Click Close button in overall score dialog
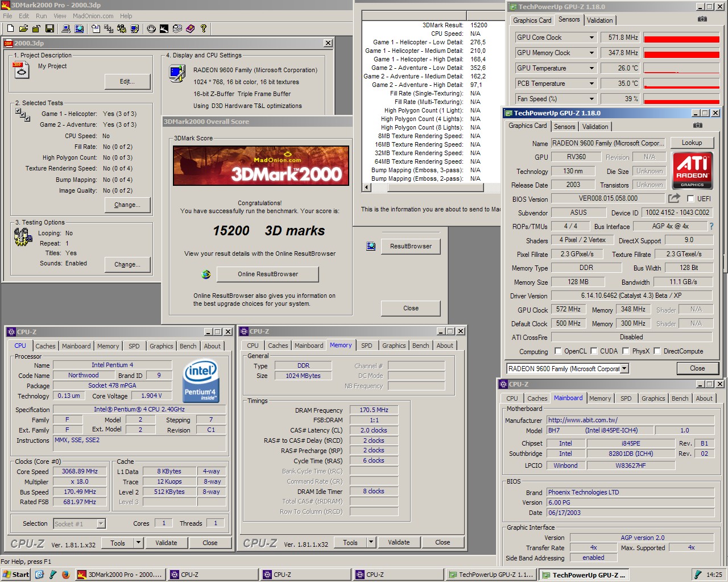Screen dimensions: 728x582 point(411,308)
